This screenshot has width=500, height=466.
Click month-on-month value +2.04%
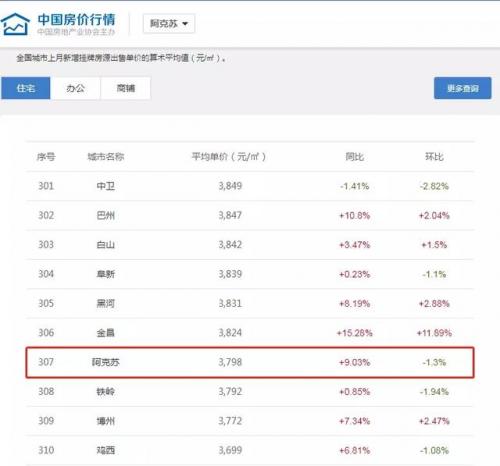click(434, 215)
